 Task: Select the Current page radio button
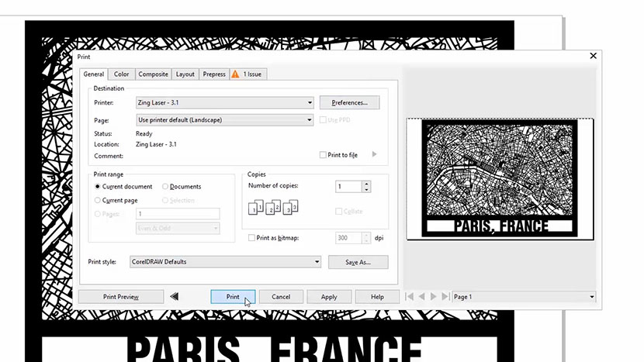click(x=98, y=200)
